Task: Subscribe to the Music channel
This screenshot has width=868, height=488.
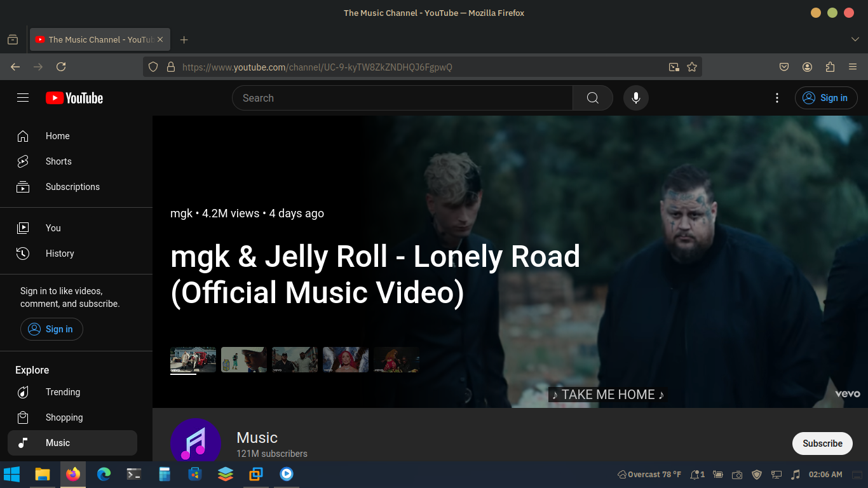Action: (822, 444)
